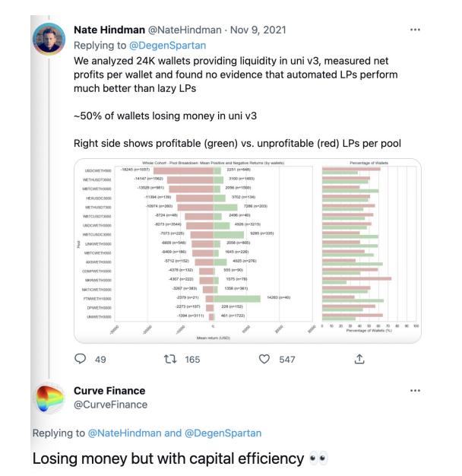Click the retweet arrows icon
The image size is (462, 476).
click(x=171, y=359)
